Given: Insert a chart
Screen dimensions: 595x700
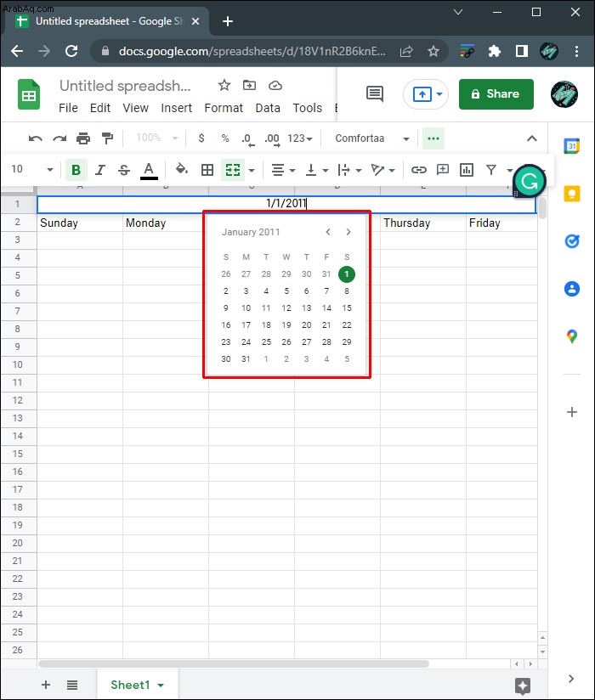Looking at the screenshot, I should tap(467, 170).
